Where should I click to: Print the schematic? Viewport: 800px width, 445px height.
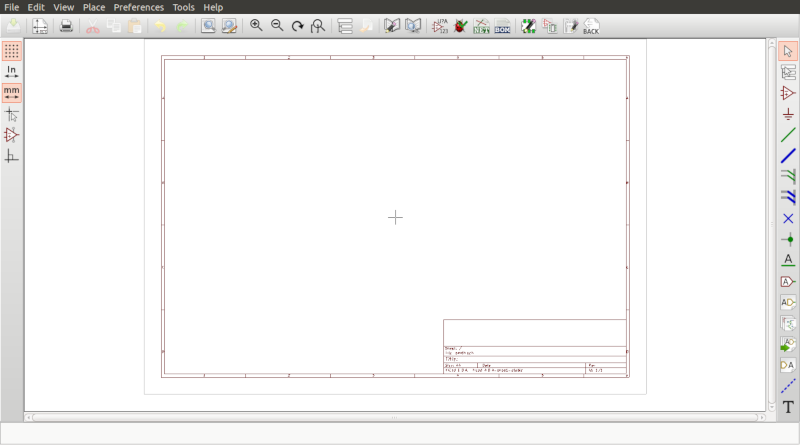66,26
